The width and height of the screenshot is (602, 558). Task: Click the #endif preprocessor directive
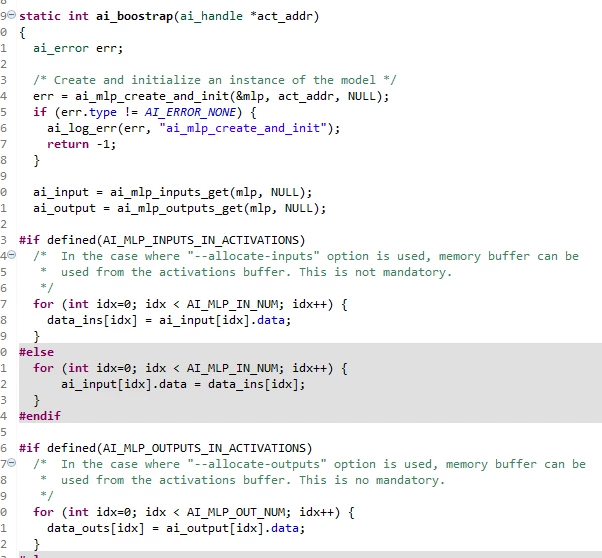coord(40,416)
